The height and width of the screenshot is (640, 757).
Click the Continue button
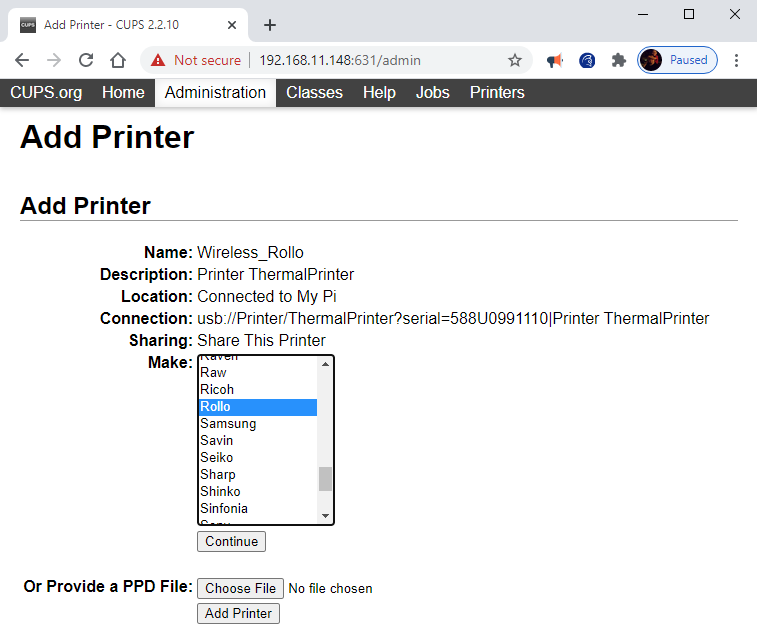click(x=231, y=542)
